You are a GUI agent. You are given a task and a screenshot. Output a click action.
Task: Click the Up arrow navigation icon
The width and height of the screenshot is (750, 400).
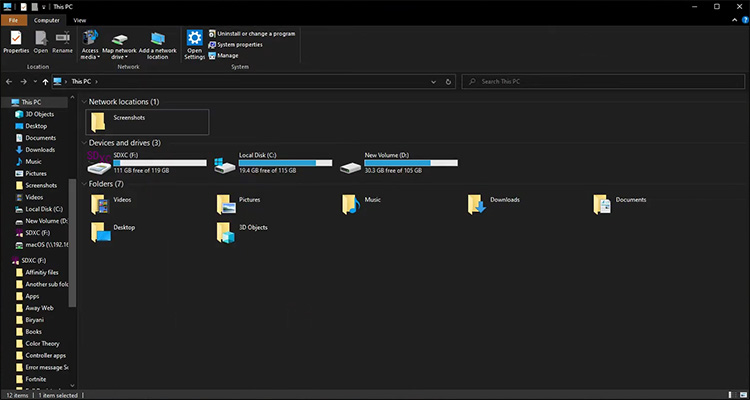click(x=45, y=81)
